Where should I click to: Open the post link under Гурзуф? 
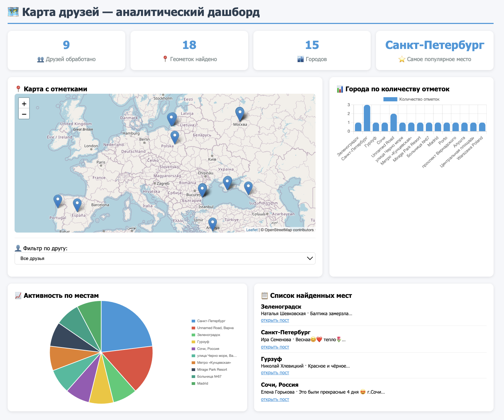point(275,373)
